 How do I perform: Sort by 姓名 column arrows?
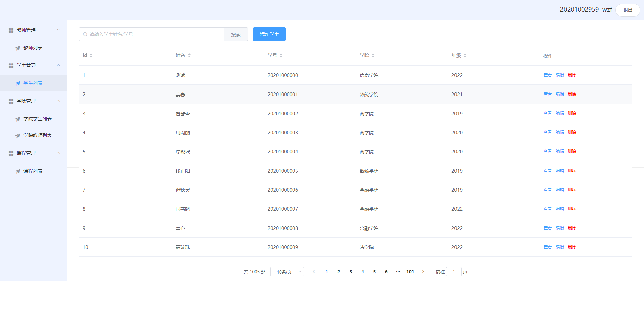189,55
